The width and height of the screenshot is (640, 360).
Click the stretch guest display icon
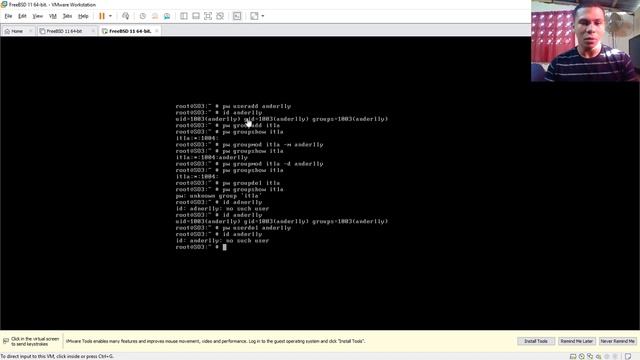pos(254,16)
